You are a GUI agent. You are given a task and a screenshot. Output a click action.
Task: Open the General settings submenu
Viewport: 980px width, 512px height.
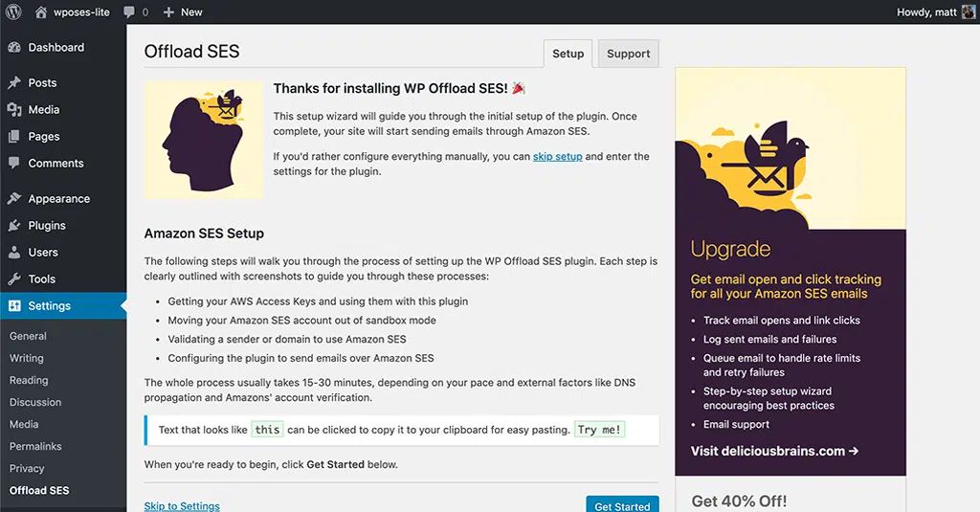point(28,336)
